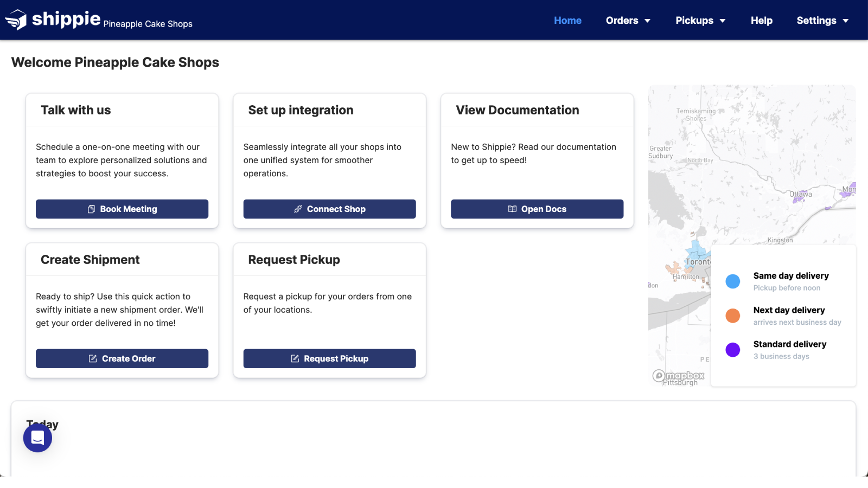868x488 pixels.
Task: Navigate to the Home tab
Action: pos(567,20)
